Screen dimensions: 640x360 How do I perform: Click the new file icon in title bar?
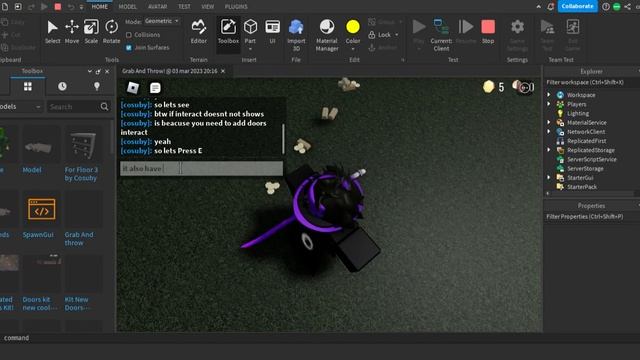[x=5, y=7]
